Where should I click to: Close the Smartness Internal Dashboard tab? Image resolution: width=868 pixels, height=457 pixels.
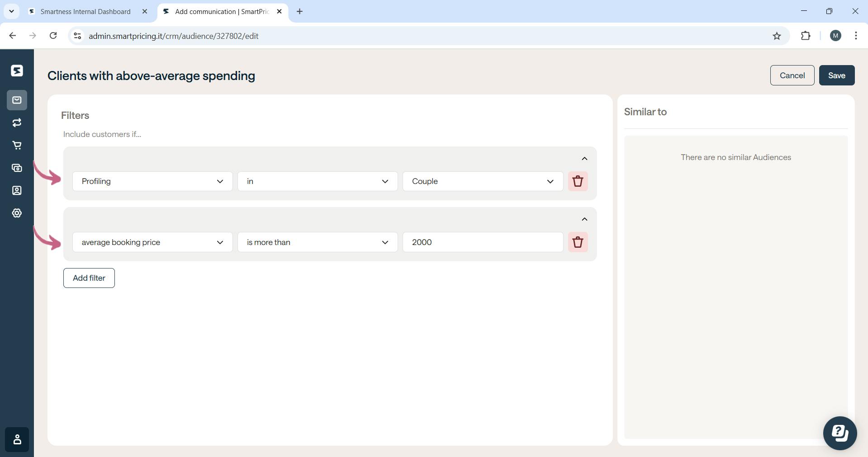[x=145, y=11]
